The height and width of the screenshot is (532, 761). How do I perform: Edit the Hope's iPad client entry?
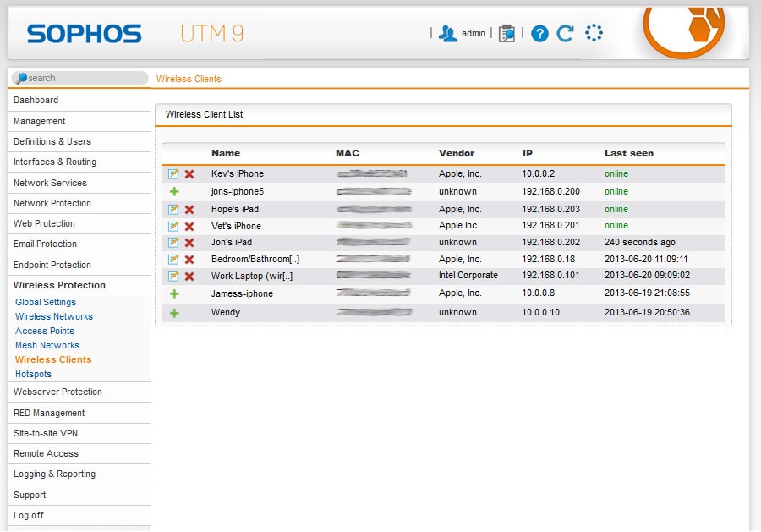173,209
